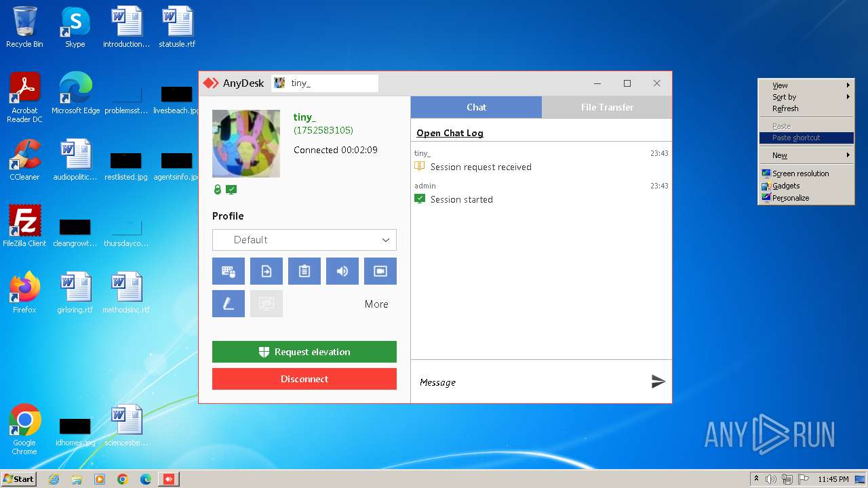Click the tiny_ session tab
868x488 pixels.
point(325,83)
